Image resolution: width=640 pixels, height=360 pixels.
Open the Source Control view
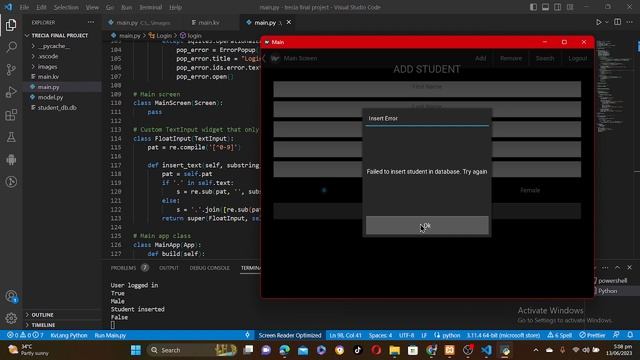pyautogui.click(x=11, y=69)
